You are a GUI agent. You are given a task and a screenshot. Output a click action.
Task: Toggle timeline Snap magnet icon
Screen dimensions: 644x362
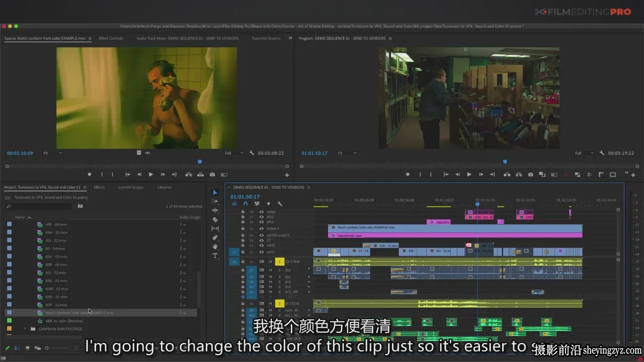[246, 204]
